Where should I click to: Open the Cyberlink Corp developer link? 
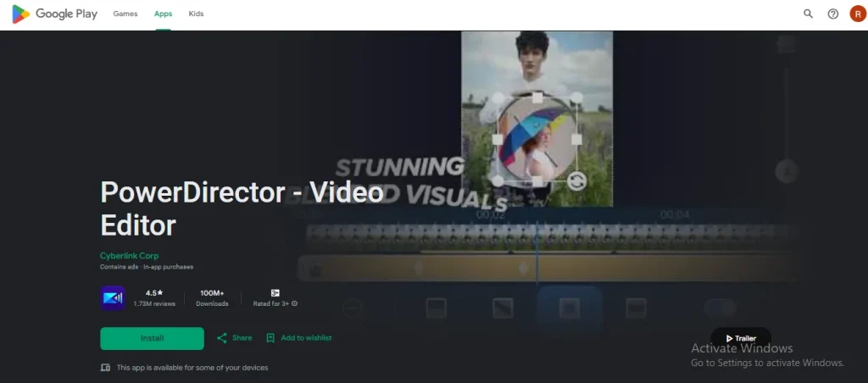(x=129, y=256)
